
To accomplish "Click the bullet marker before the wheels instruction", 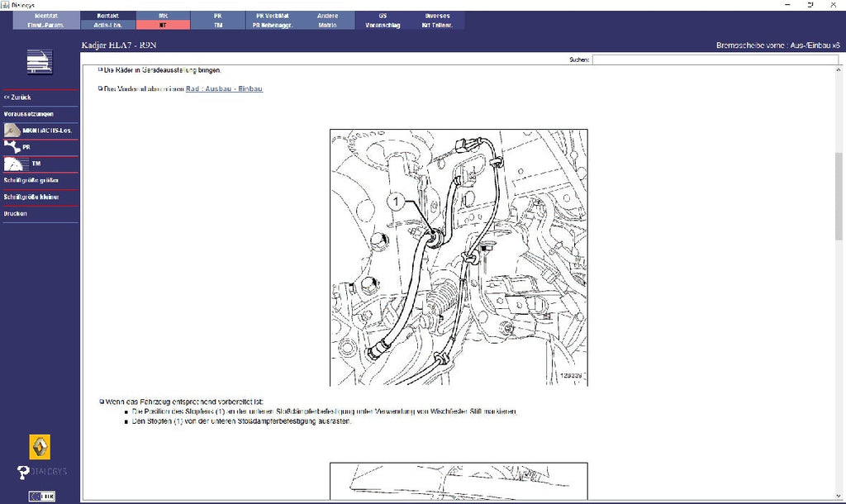I will tap(100, 69).
